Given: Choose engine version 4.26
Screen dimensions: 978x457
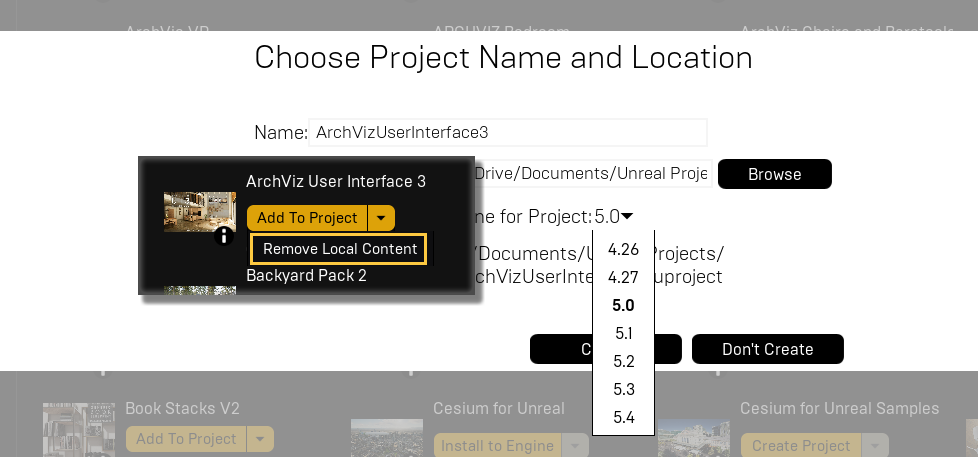Looking at the screenshot, I should click(623, 249).
